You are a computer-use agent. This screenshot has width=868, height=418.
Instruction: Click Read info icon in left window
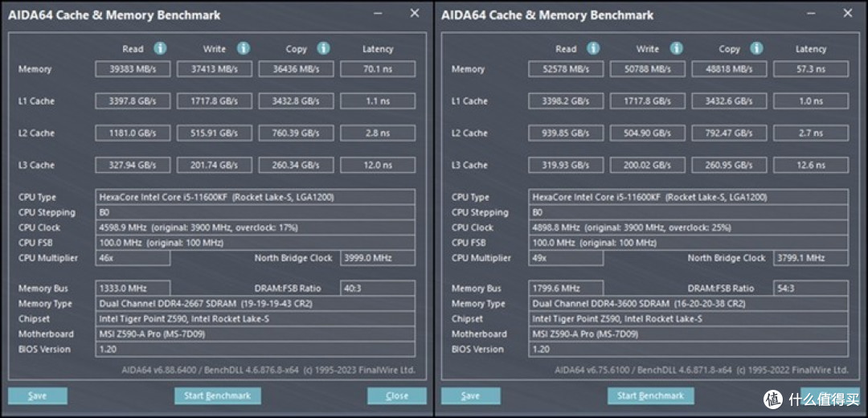[160, 49]
